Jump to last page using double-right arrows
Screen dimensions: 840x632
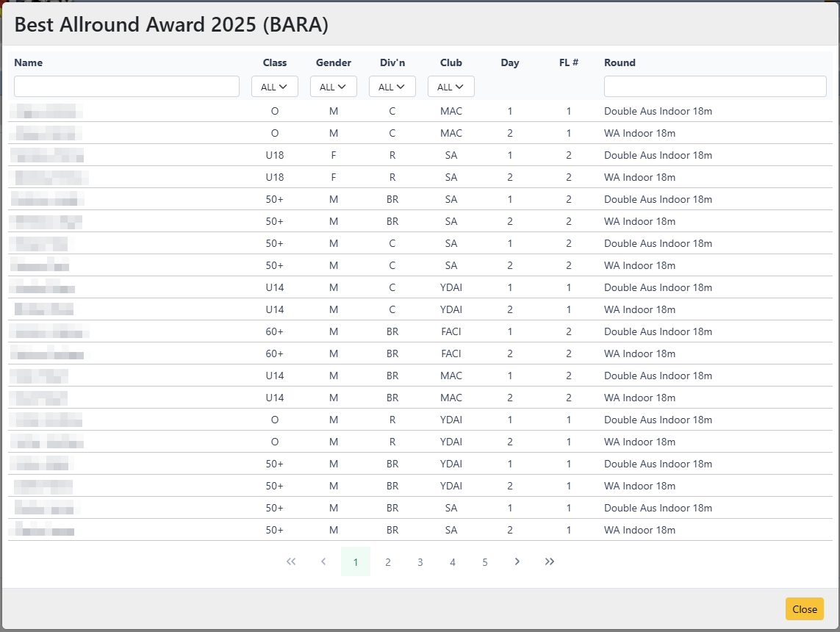550,561
